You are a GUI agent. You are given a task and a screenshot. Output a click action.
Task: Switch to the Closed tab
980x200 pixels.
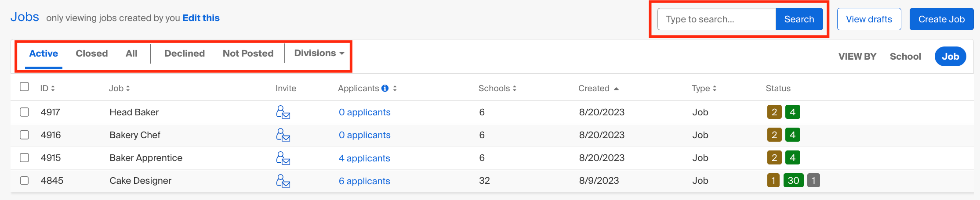pyautogui.click(x=91, y=54)
